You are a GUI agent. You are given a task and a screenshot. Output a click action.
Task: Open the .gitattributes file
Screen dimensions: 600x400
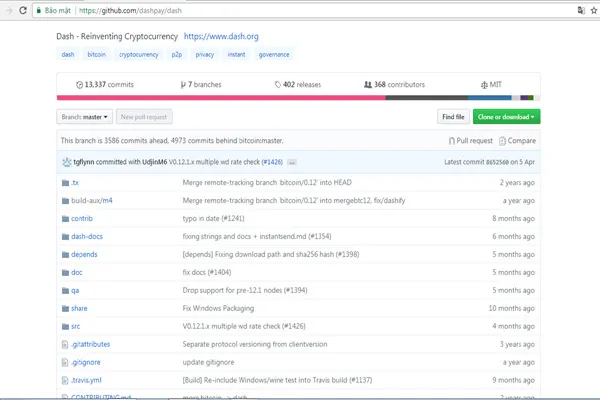click(x=90, y=344)
